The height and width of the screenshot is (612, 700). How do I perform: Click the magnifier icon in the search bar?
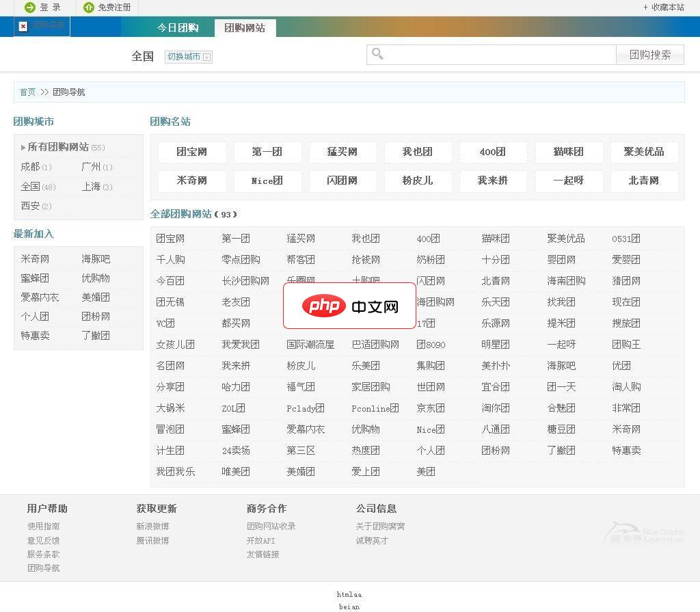pyautogui.click(x=377, y=54)
